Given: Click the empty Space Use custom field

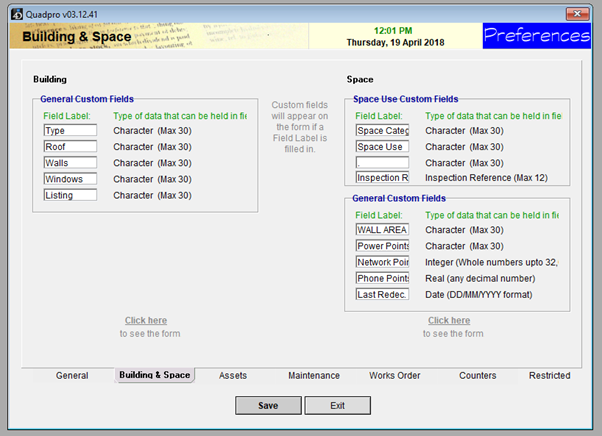Looking at the screenshot, I should coord(382,163).
